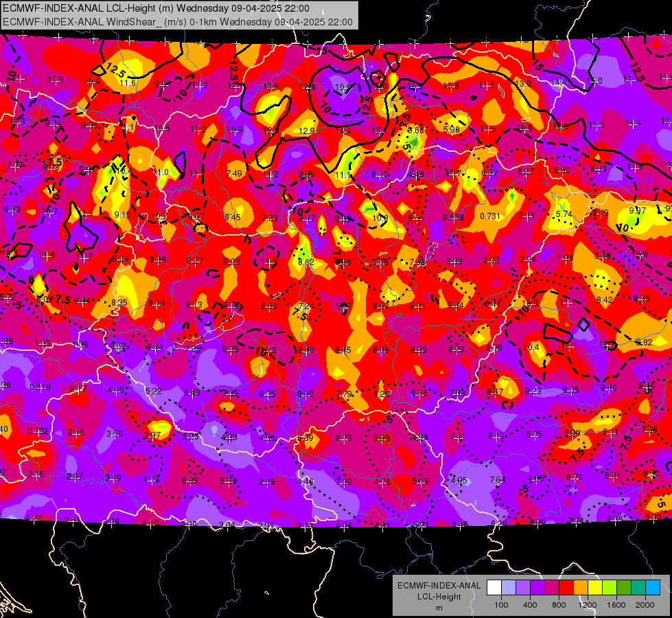This screenshot has height=618, width=672.
Task: Click the grid value 7.49
Action: click(234, 173)
